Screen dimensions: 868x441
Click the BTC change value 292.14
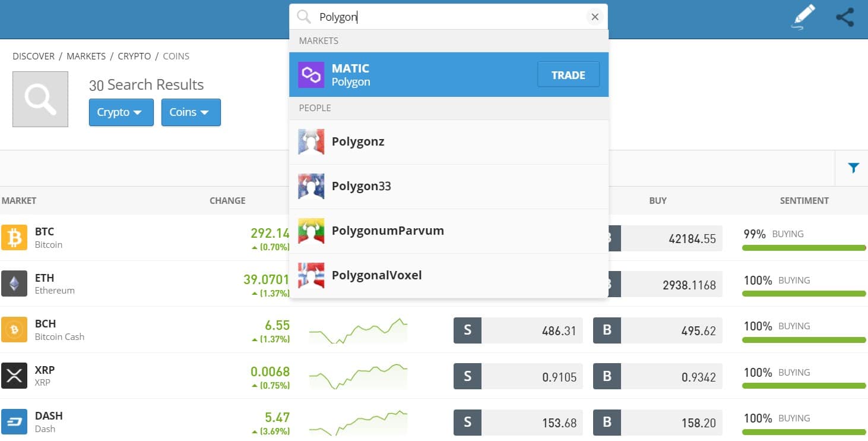[270, 234]
